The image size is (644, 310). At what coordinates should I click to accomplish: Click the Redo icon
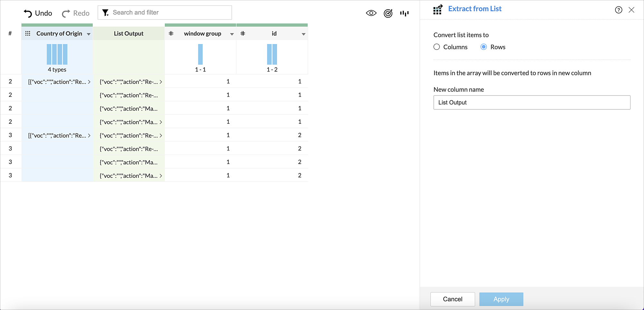pos(66,13)
